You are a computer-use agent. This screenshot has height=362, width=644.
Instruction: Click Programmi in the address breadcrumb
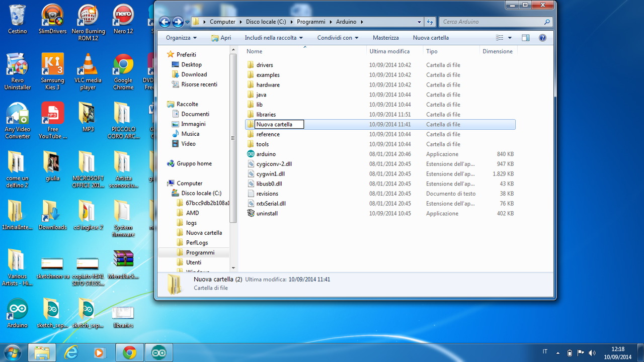[312, 22]
